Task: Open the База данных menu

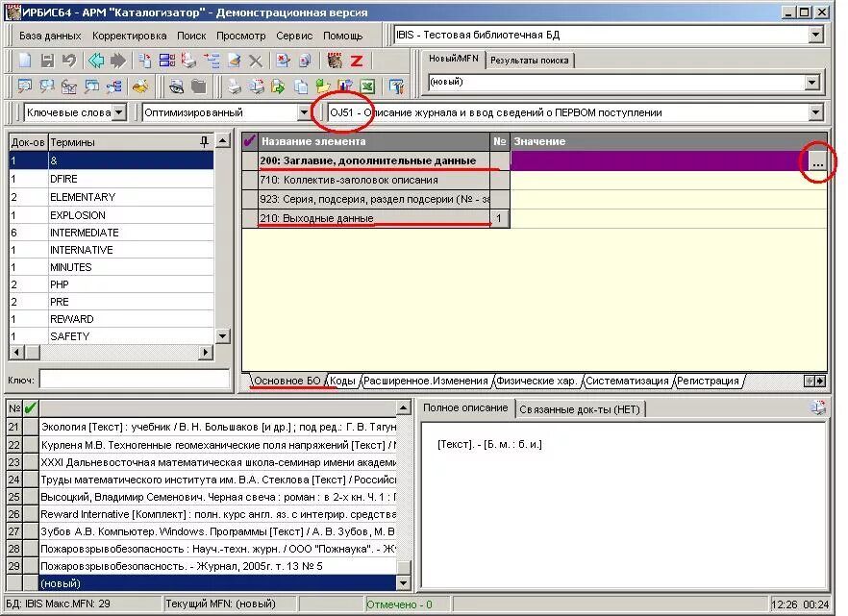Action: pyautogui.click(x=50, y=36)
